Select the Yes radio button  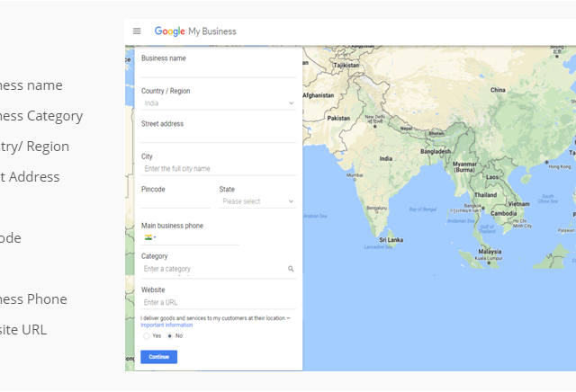pos(147,335)
